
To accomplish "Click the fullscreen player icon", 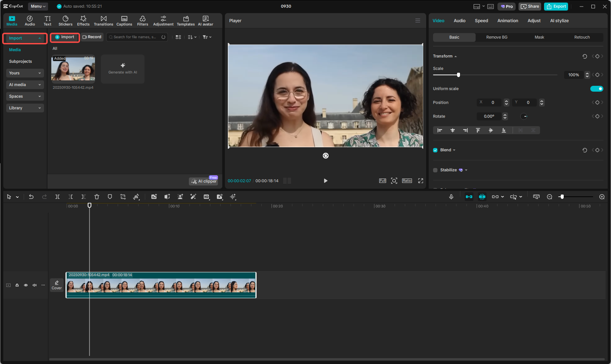I will (x=421, y=181).
